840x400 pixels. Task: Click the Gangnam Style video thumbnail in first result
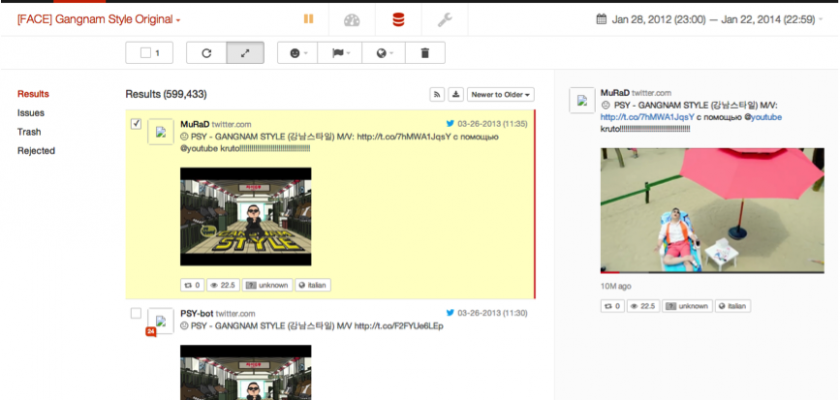coord(245,217)
